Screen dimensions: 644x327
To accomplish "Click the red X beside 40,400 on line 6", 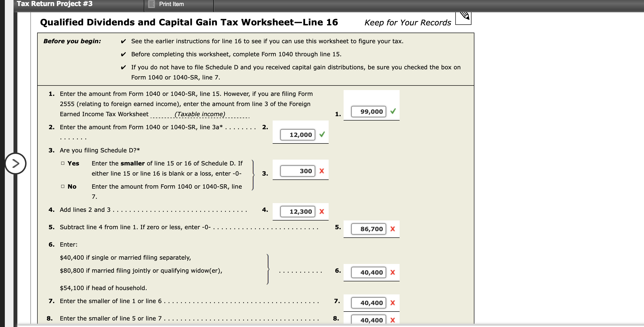I will (x=393, y=272).
